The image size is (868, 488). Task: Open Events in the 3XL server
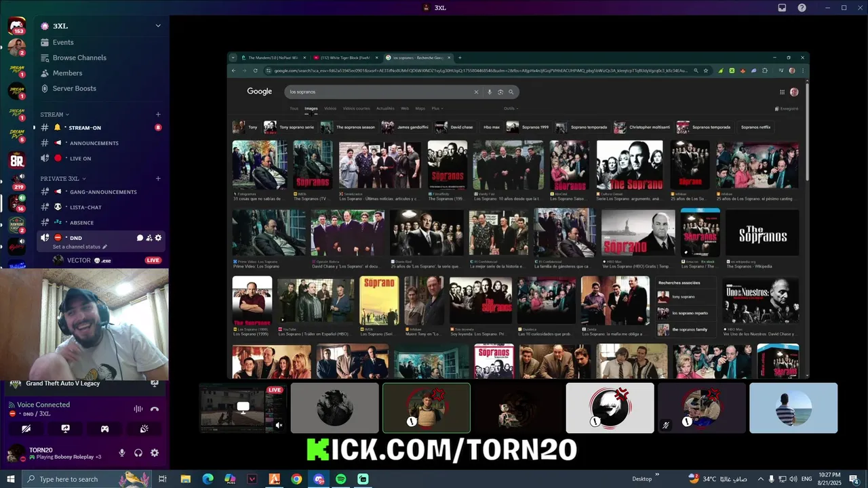point(102,42)
